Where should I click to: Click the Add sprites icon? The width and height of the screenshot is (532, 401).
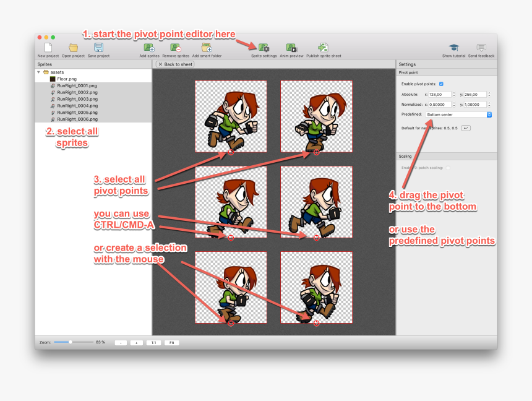pyautogui.click(x=149, y=48)
